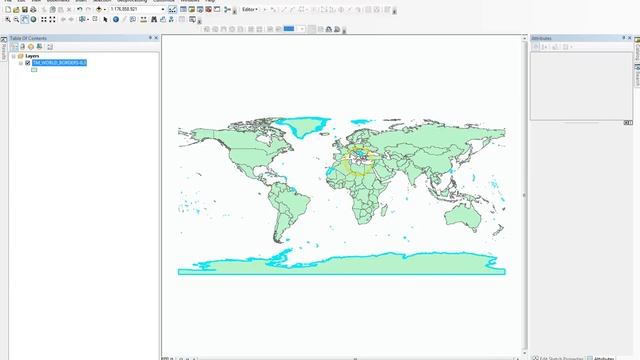Click the blue color box in toolbar
Viewport: 640px width, 360px height.
(x=289, y=29)
